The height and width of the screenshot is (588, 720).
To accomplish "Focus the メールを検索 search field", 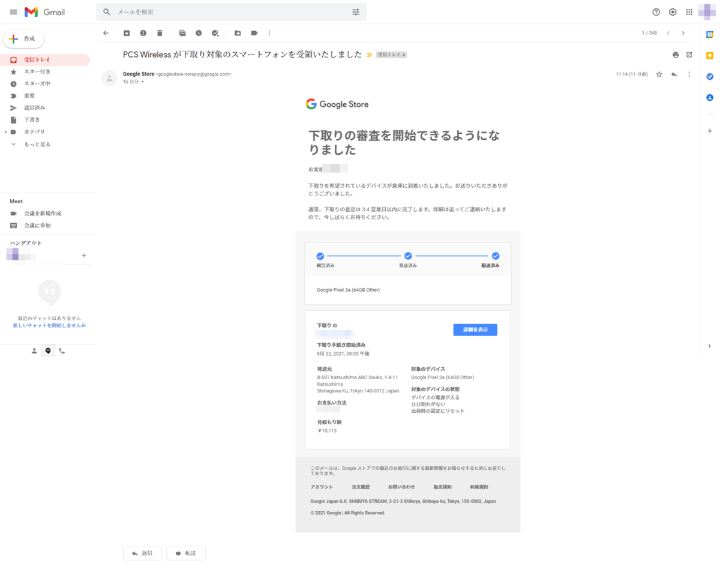I will [231, 12].
